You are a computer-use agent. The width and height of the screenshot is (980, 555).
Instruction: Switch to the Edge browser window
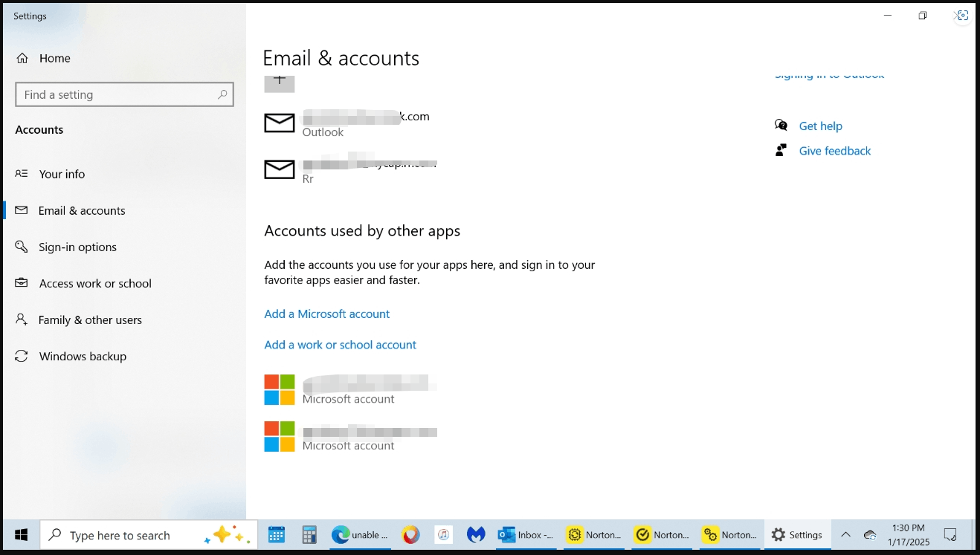coord(360,535)
